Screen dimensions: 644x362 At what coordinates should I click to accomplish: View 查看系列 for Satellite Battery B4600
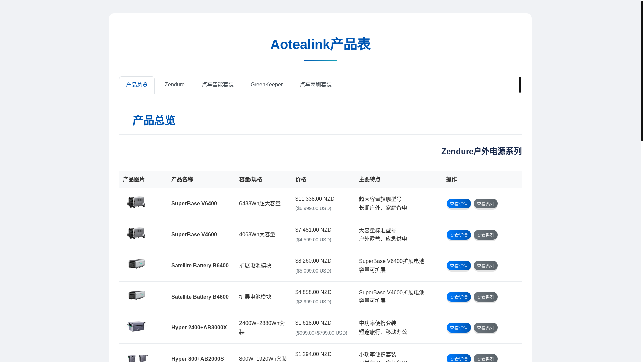tap(485, 297)
